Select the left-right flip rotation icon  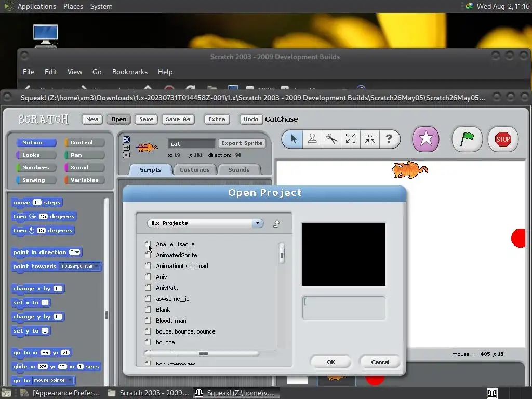click(x=126, y=147)
